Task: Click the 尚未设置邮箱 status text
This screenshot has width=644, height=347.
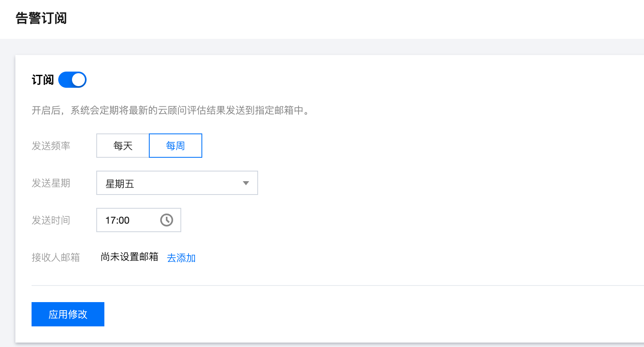Action: click(x=129, y=257)
